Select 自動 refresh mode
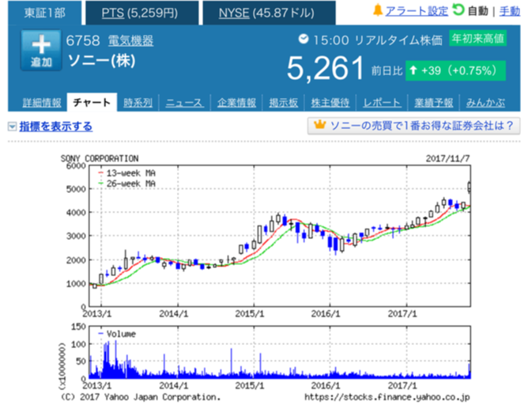The height and width of the screenshot is (409, 532). click(x=477, y=11)
